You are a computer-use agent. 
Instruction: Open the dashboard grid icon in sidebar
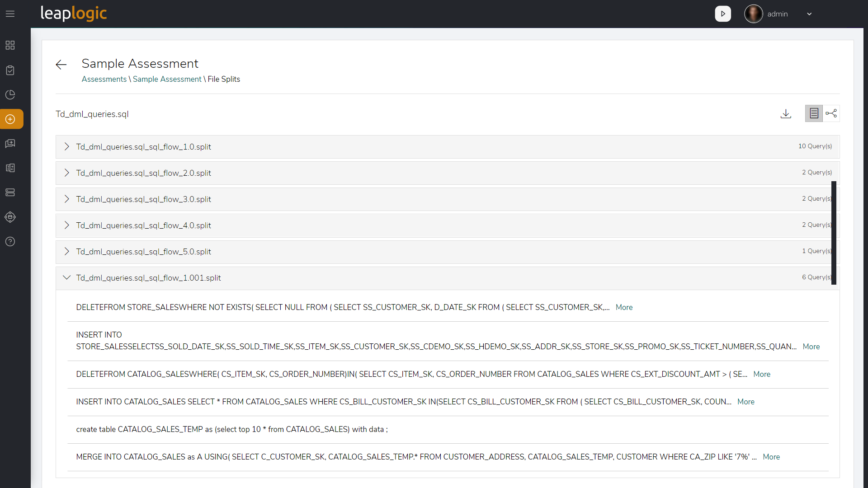tap(10, 45)
